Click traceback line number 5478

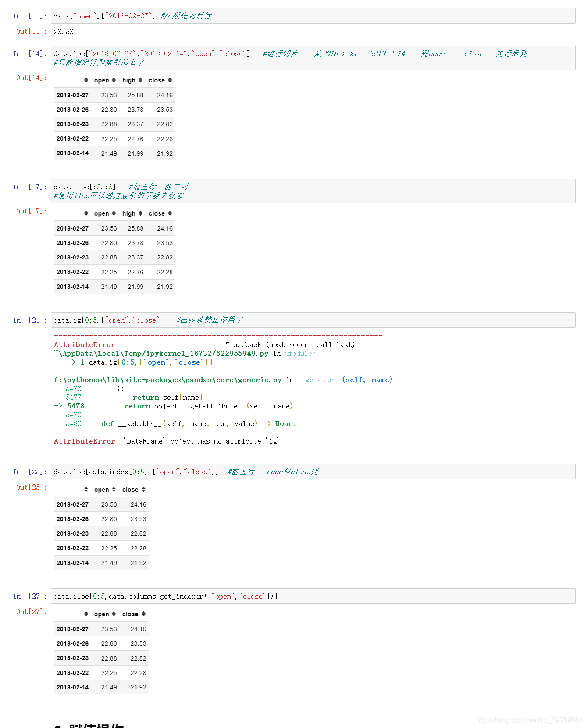pos(75,406)
